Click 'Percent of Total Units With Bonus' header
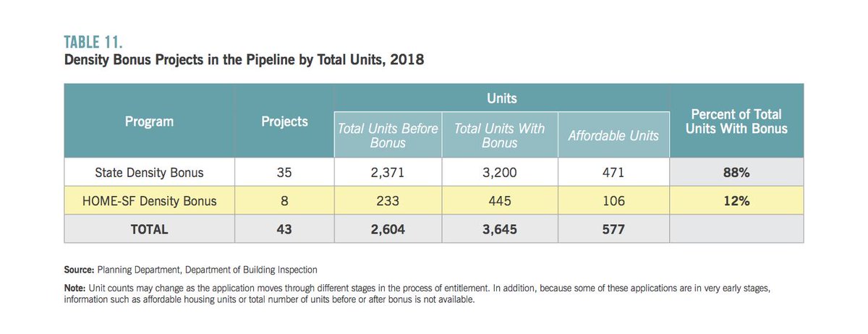Screen dimensions: 868x334 (x=736, y=121)
